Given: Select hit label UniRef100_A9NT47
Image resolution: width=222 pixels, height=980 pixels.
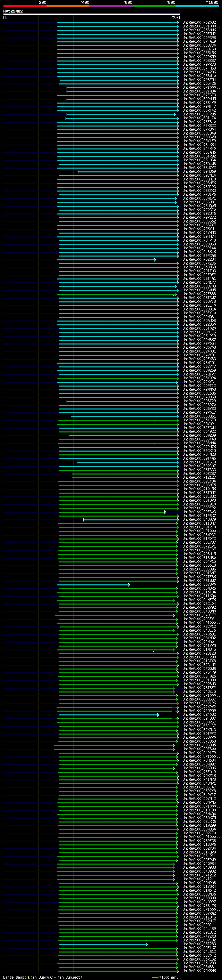Looking at the screenshot, I should [x=199, y=106].
